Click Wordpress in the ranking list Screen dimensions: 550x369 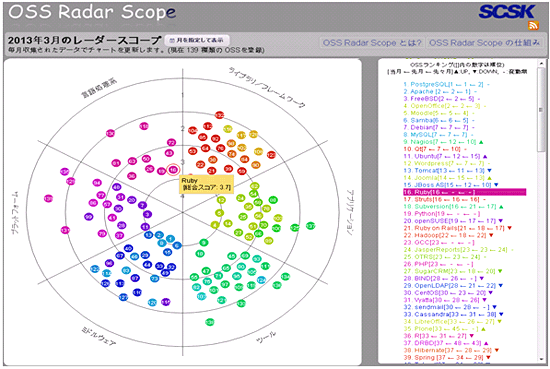pyautogui.click(x=447, y=163)
